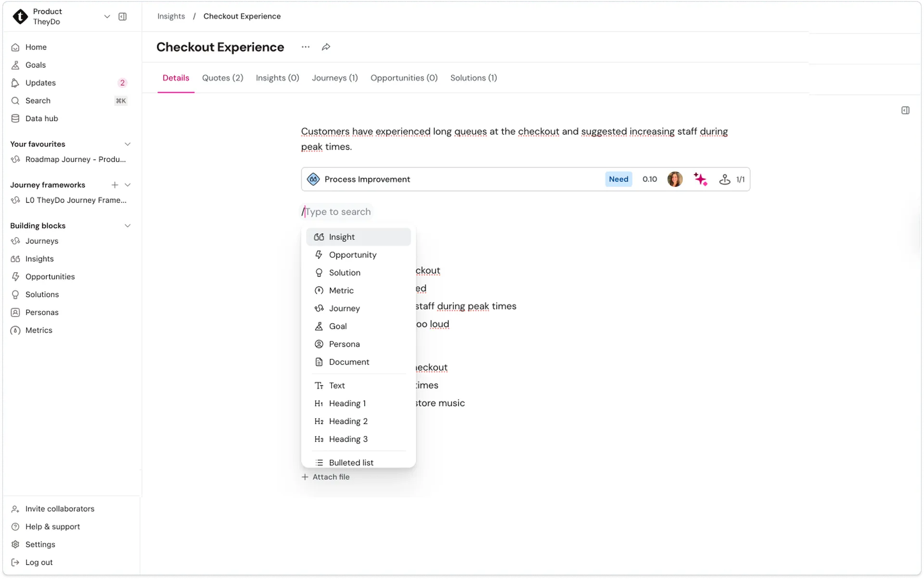
Task: Switch to the Solutions (1) tab
Action: (x=474, y=78)
